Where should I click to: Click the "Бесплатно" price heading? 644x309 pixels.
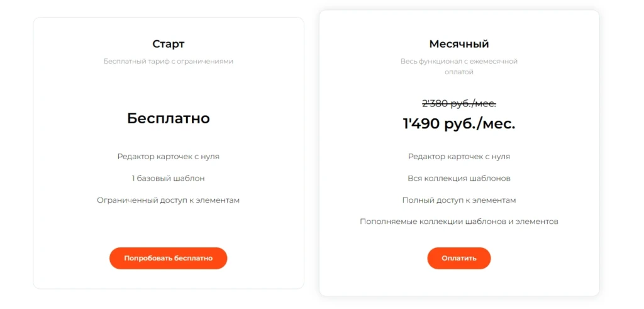[x=169, y=118]
